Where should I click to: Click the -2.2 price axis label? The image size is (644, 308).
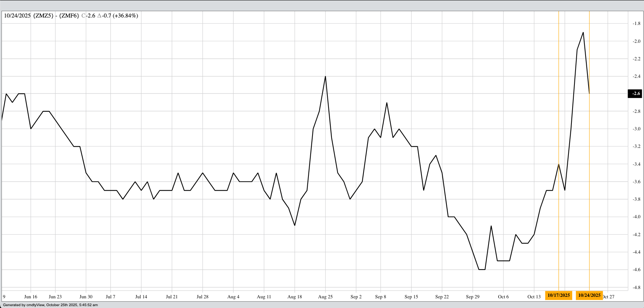[636, 59]
